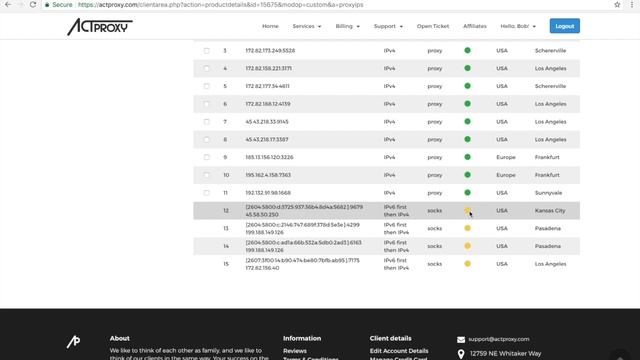Click the secure padlock icon in address bar
640x360 pixels.
click(47, 5)
